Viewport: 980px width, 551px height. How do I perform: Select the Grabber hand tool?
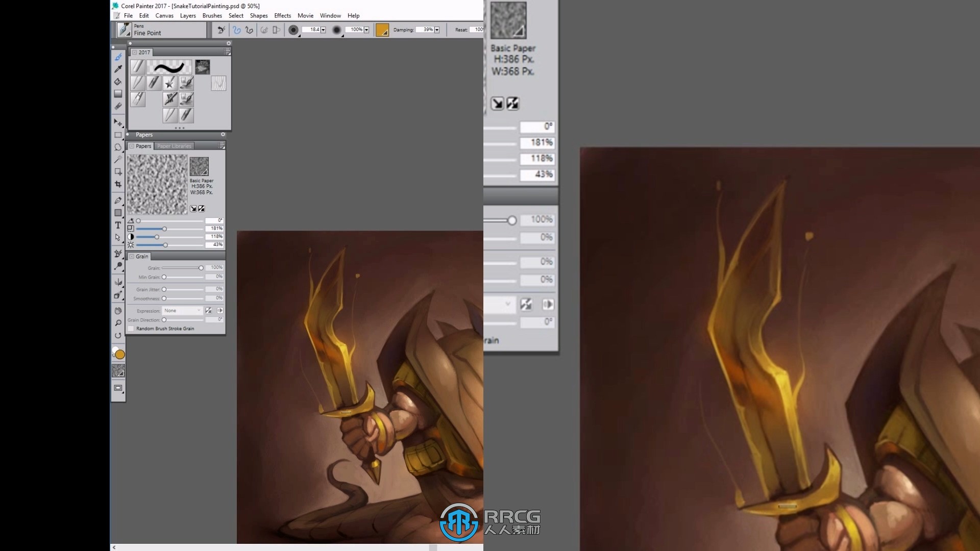click(118, 311)
